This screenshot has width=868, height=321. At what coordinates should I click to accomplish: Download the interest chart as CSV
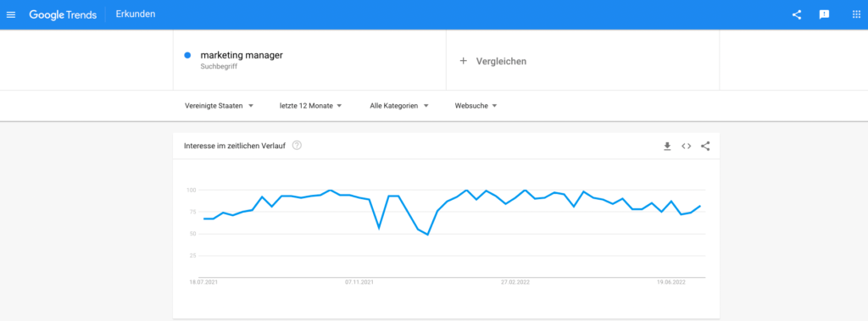coord(667,147)
